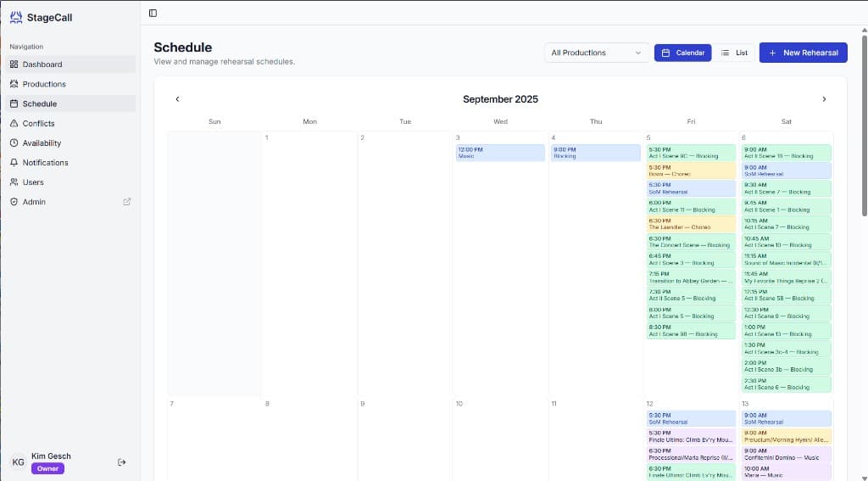The height and width of the screenshot is (481, 868).
Task: Click the logout icon beside Kim Gesch
Action: pos(122,462)
